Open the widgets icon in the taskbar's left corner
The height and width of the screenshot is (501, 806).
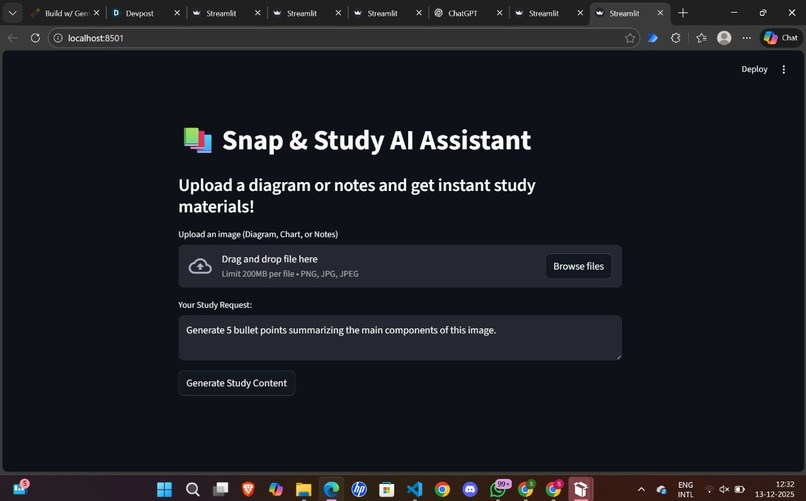(21, 488)
